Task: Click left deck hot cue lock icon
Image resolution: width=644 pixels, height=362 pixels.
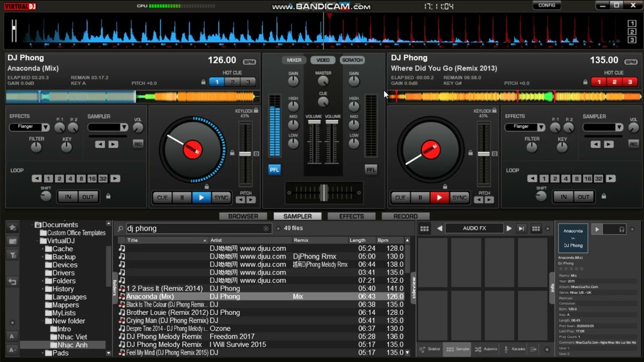Action: [x=203, y=82]
